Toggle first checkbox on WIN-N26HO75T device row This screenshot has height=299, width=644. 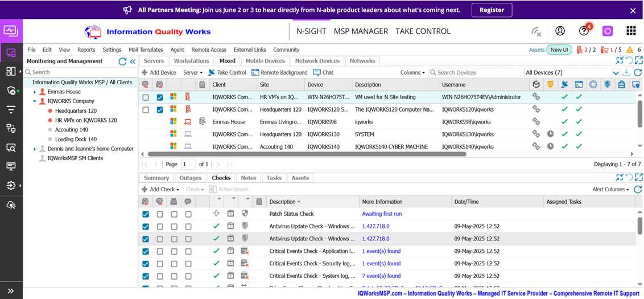(146, 97)
